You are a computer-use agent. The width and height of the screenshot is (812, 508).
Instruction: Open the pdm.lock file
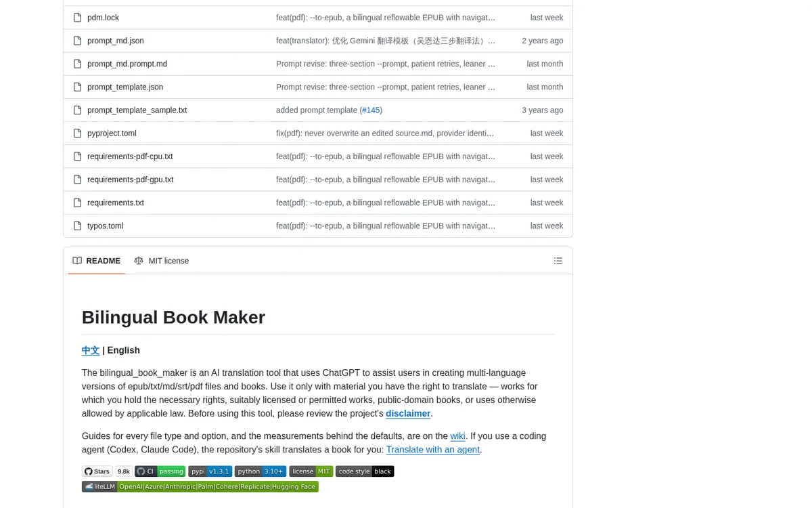(103, 18)
